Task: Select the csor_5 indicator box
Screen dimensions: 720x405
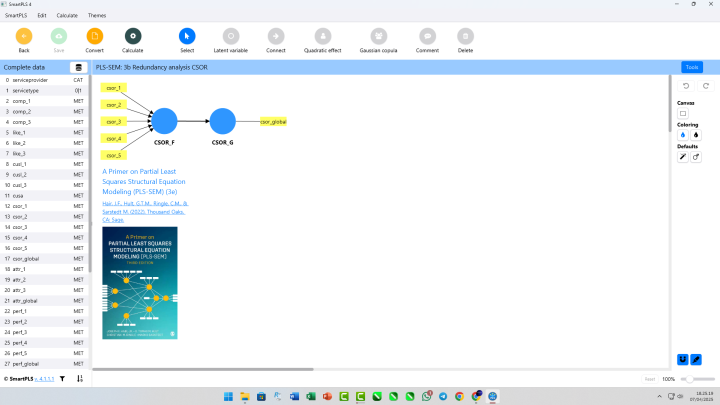Action: tap(113, 155)
